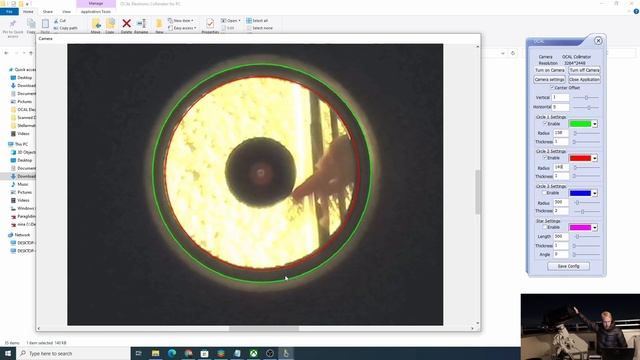The height and width of the screenshot is (360, 640).
Task: Click Copy path in the ribbon
Action: click(66, 28)
